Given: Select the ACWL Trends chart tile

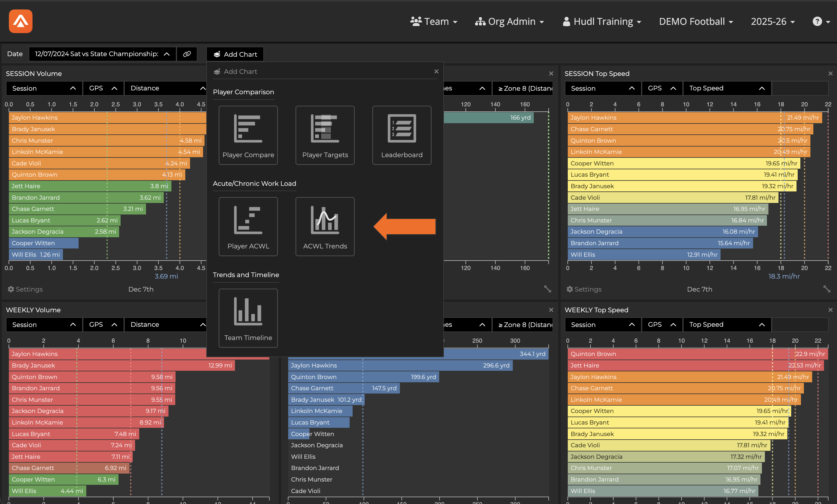Looking at the screenshot, I should tap(325, 227).
